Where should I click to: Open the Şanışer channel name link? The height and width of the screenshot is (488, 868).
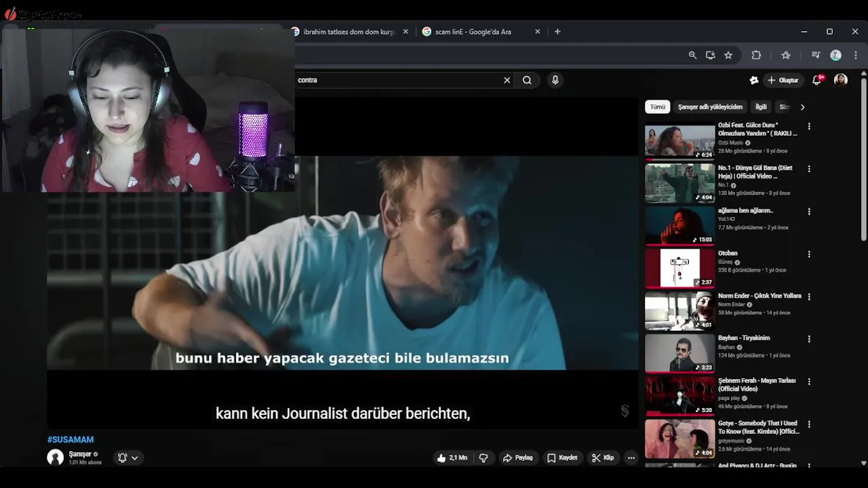(80, 454)
